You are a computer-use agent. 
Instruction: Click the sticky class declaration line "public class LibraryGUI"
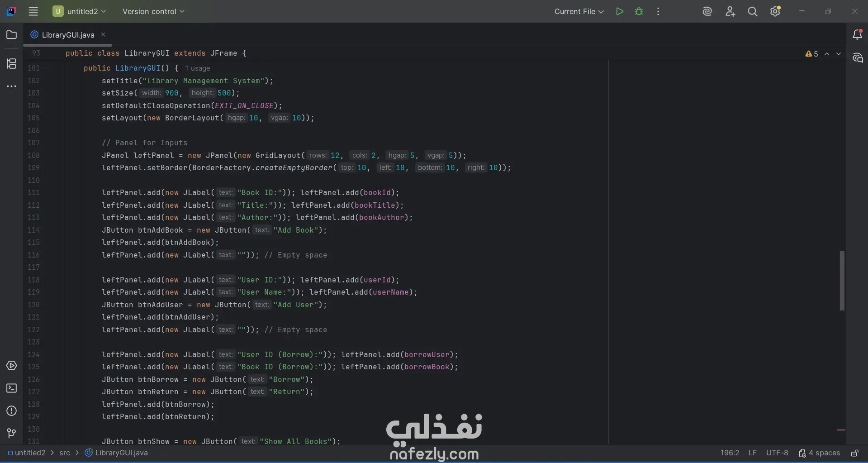tap(156, 53)
